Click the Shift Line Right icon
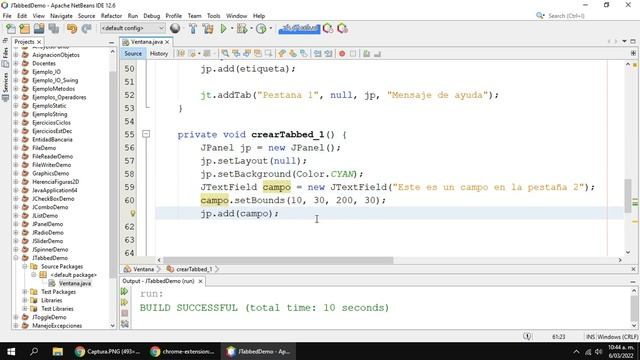Viewport: 640px width, 360px height. [328, 53]
